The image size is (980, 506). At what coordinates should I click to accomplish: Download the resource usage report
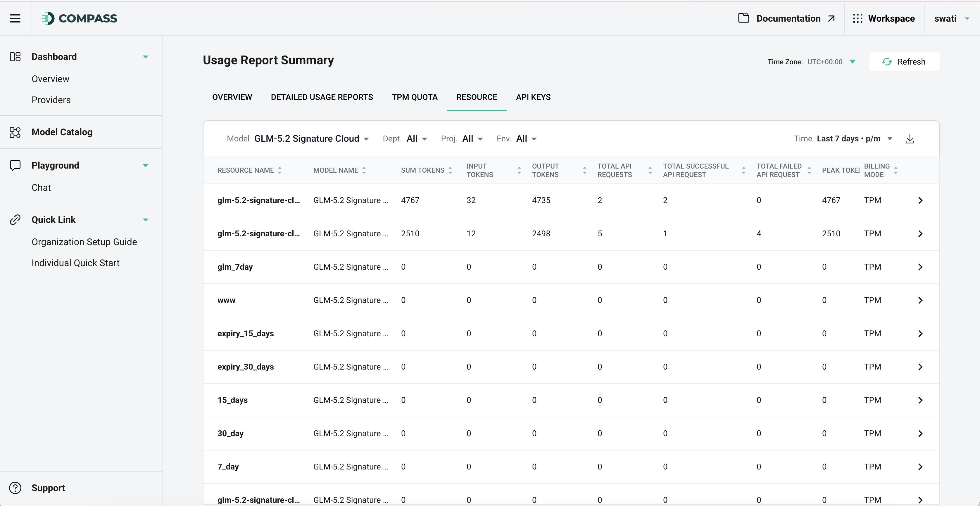910,139
